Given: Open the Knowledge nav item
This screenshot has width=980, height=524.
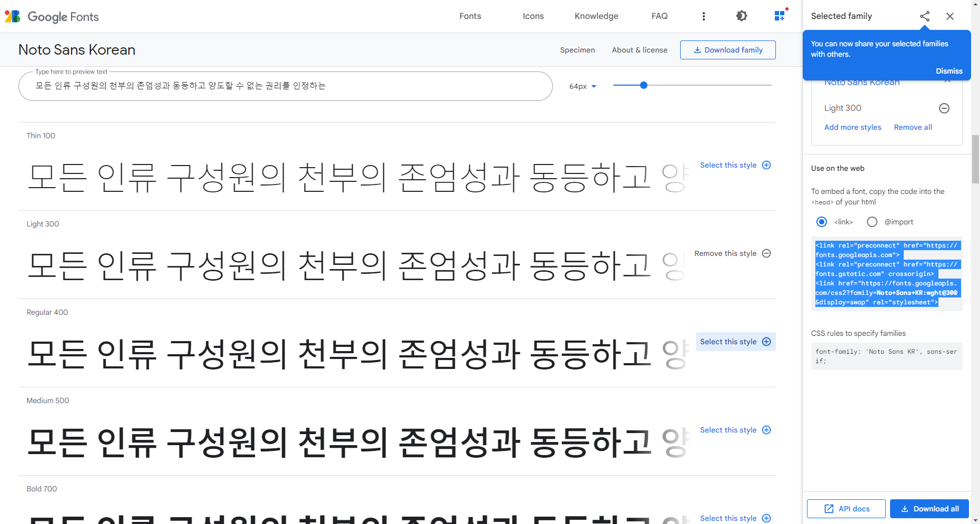Looking at the screenshot, I should pyautogui.click(x=597, y=16).
